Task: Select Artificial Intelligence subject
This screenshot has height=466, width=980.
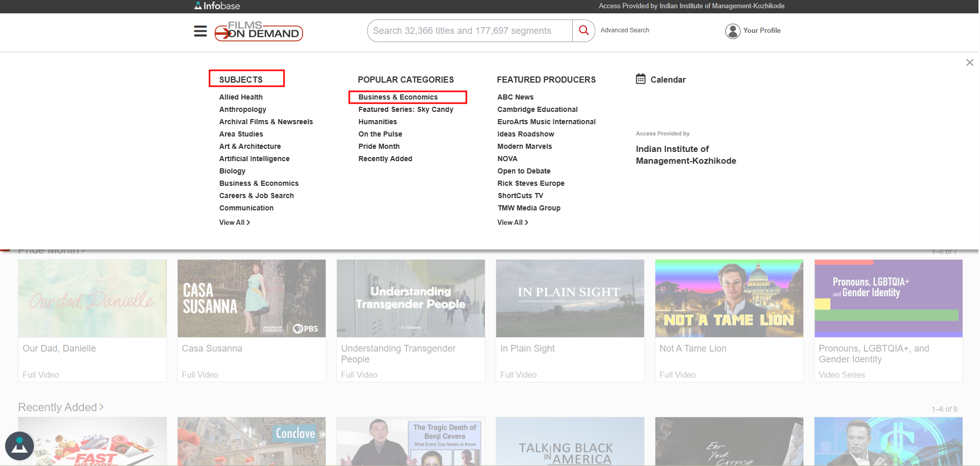Action: click(254, 159)
